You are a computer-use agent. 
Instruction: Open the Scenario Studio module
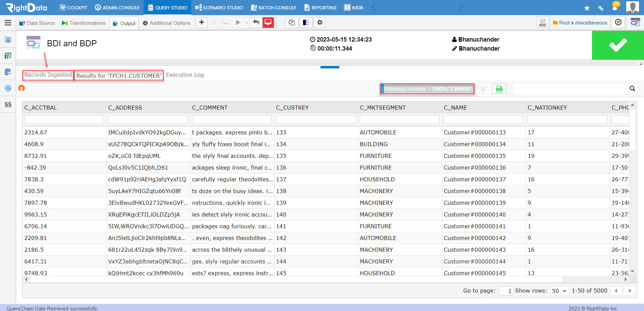219,7
